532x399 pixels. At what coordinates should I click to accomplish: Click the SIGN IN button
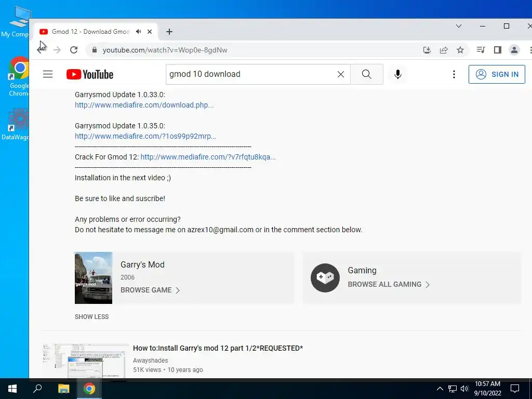[497, 74]
